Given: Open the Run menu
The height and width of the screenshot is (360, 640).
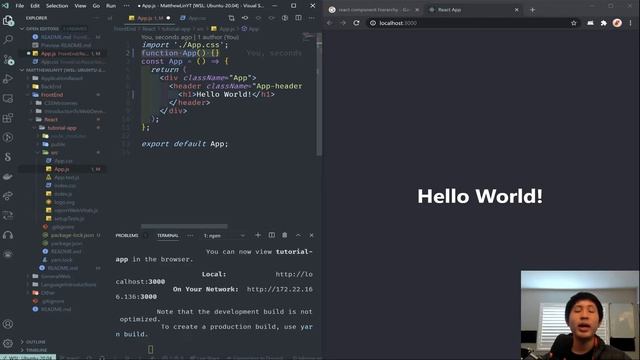Looking at the screenshot, I should (111, 6).
